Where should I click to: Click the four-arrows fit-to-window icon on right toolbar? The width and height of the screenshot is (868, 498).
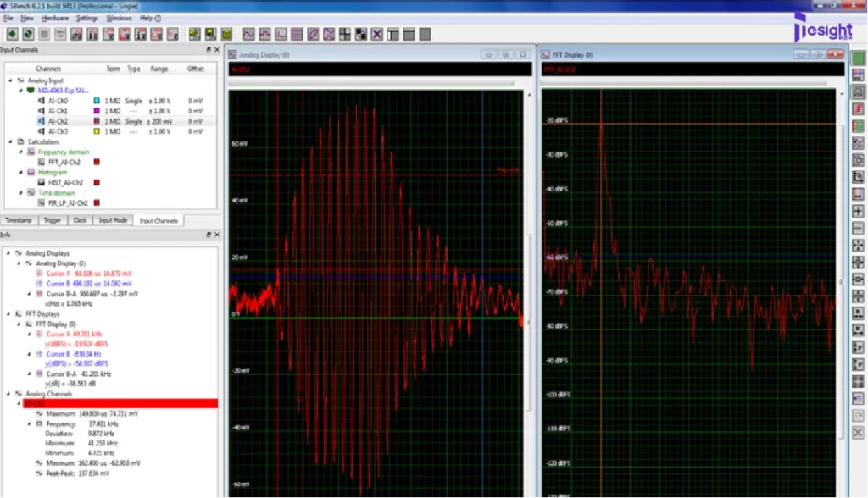[x=858, y=245]
